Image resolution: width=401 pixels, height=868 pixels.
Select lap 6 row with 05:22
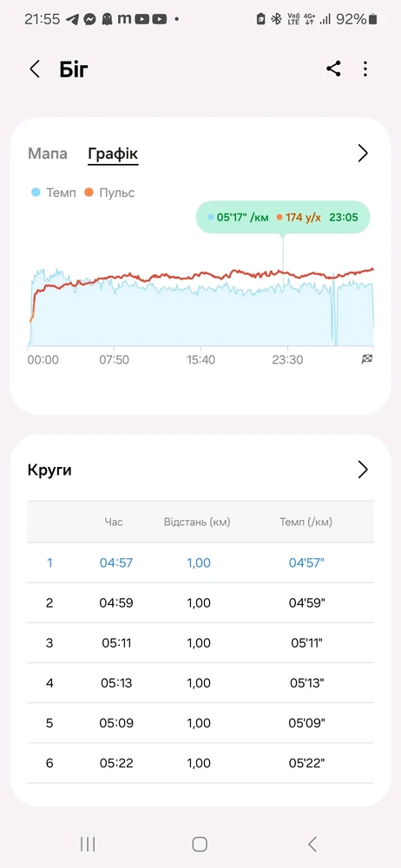pyautogui.click(x=200, y=763)
